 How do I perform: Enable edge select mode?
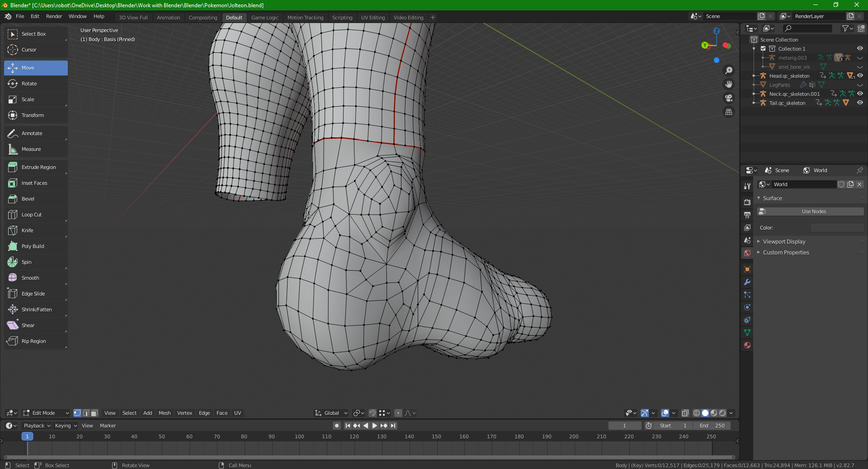coord(86,413)
